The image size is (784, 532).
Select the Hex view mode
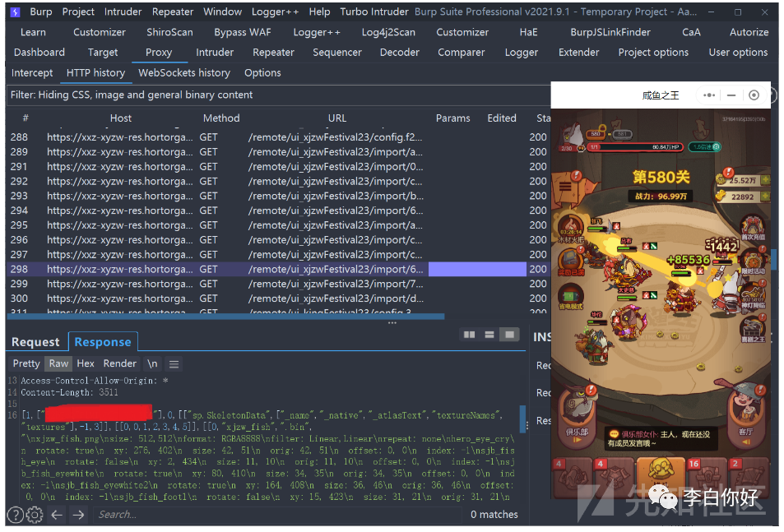point(86,363)
